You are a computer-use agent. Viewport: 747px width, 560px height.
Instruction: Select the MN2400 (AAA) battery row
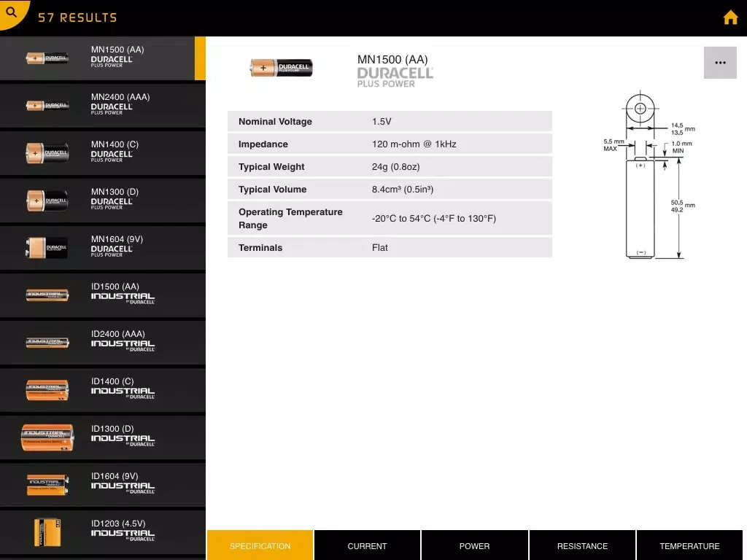pos(102,105)
